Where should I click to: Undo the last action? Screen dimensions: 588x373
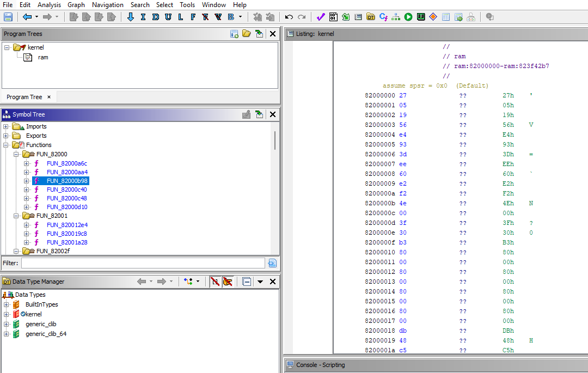pyautogui.click(x=289, y=17)
